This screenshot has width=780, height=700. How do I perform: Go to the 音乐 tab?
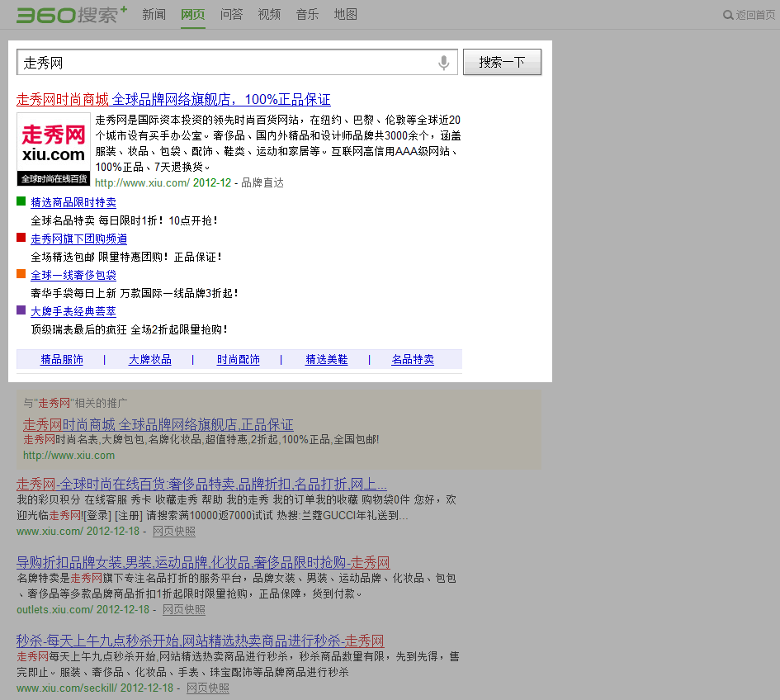(307, 14)
